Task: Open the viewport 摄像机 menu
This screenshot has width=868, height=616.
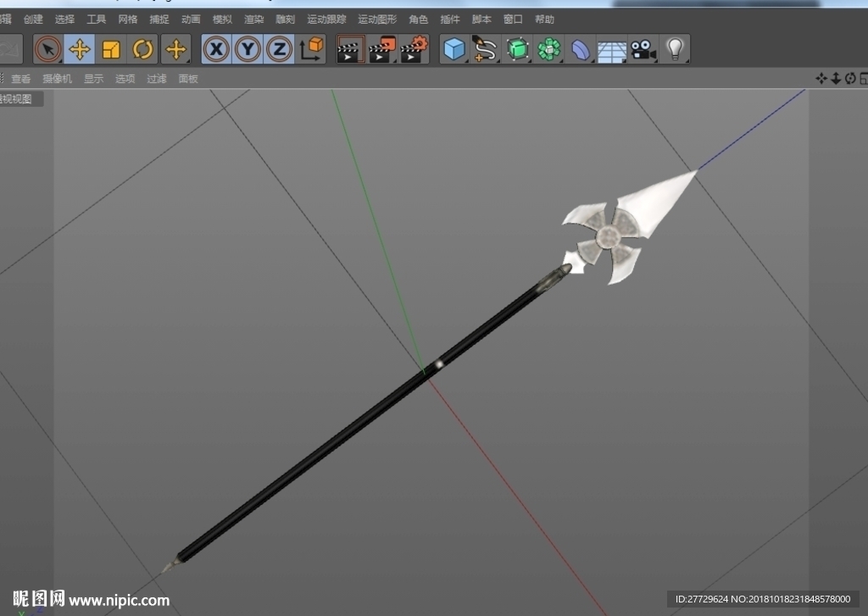Action: (57, 79)
